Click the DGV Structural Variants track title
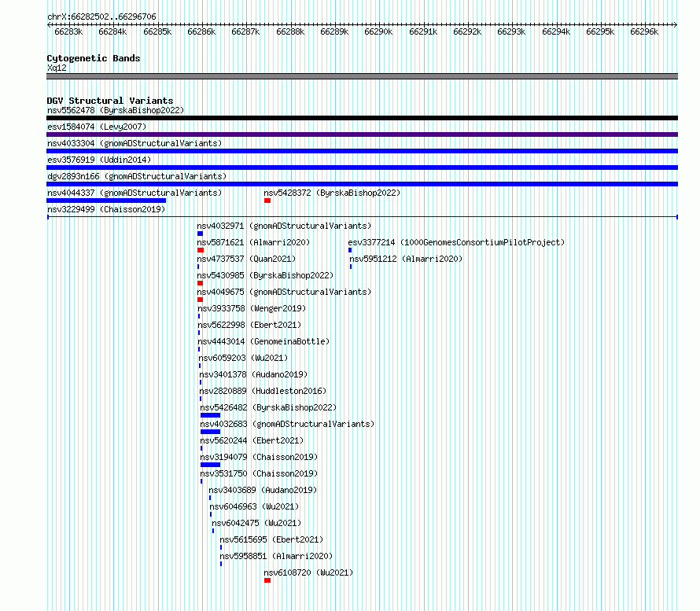 (110, 101)
